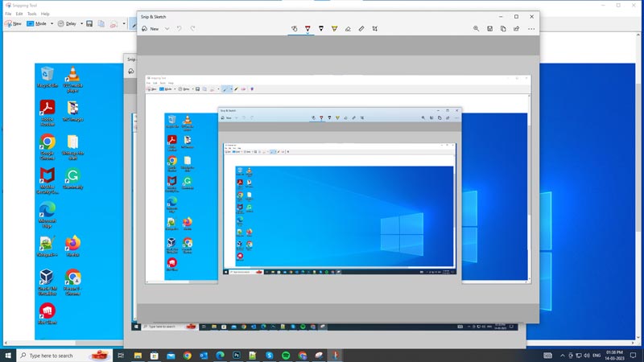644x362 pixels.
Task: Open Photoshop from the taskbar
Action: pyautogui.click(x=237, y=356)
